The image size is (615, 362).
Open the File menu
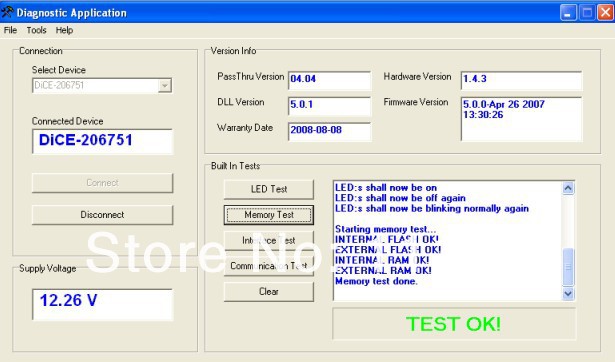pyautogui.click(x=10, y=30)
